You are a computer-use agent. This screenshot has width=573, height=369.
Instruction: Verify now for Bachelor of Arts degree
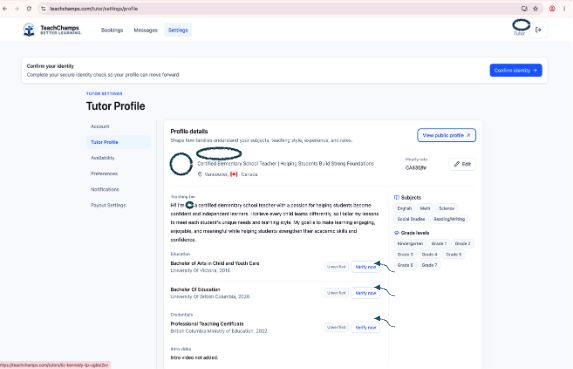click(365, 267)
